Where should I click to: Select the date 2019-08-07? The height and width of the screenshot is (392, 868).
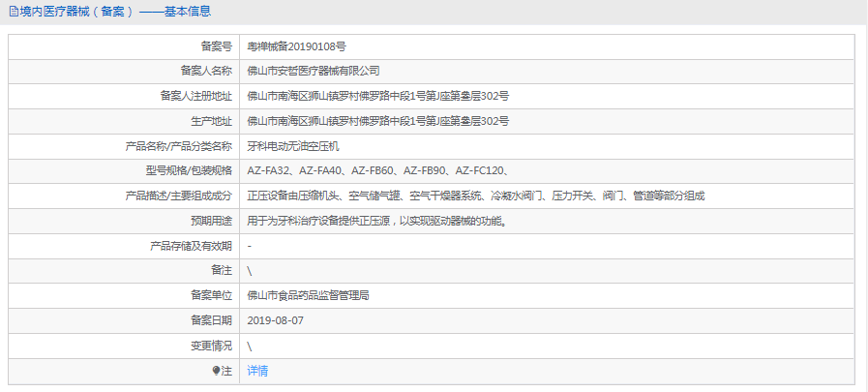(x=275, y=320)
